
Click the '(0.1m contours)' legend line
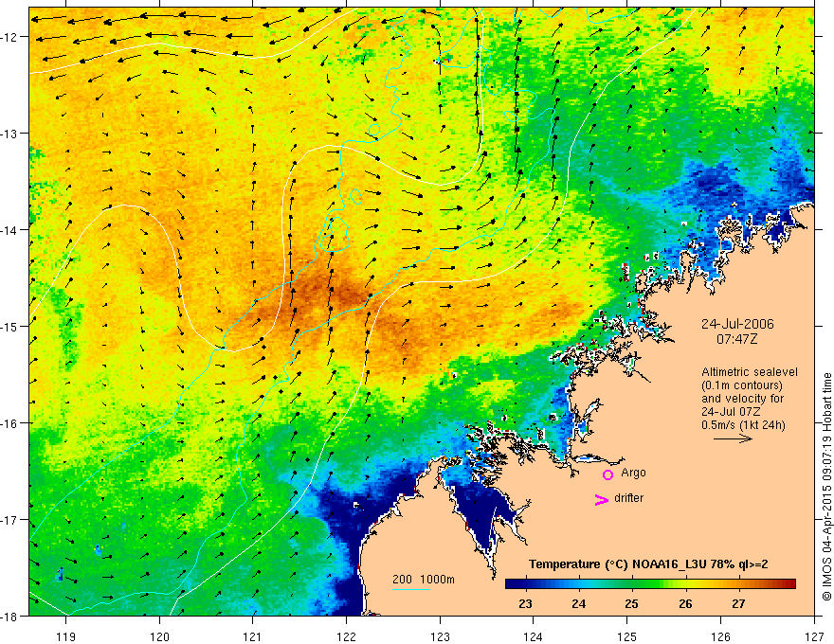[x=742, y=385]
